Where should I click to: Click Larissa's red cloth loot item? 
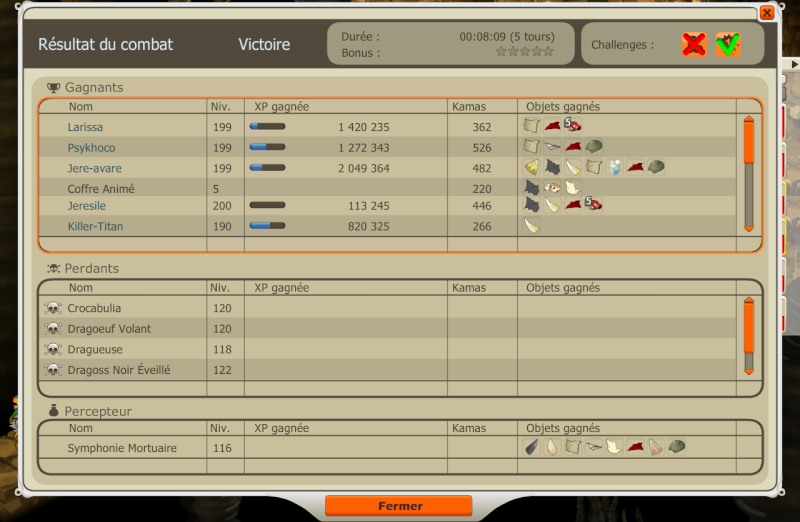(552, 126)
